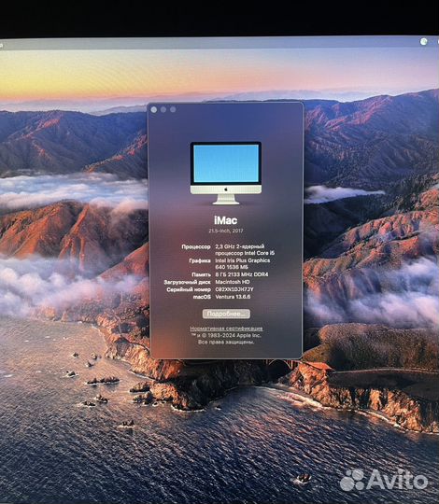The width and height of the screenshot is (439, 504).
Task: Click the "Все права защищены." text
Action: (226, 342)
